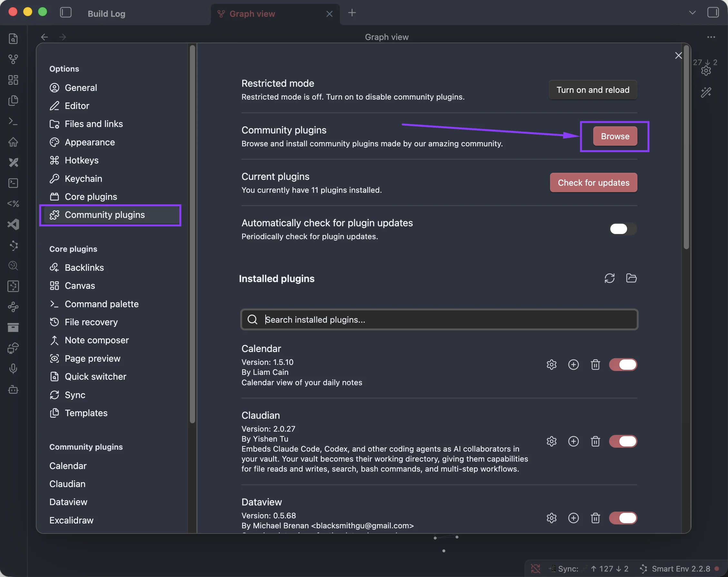Toggle the left sidebar icon in title bar
The width and height of the screenshot is (728, 577).
(x=66, y=13)
